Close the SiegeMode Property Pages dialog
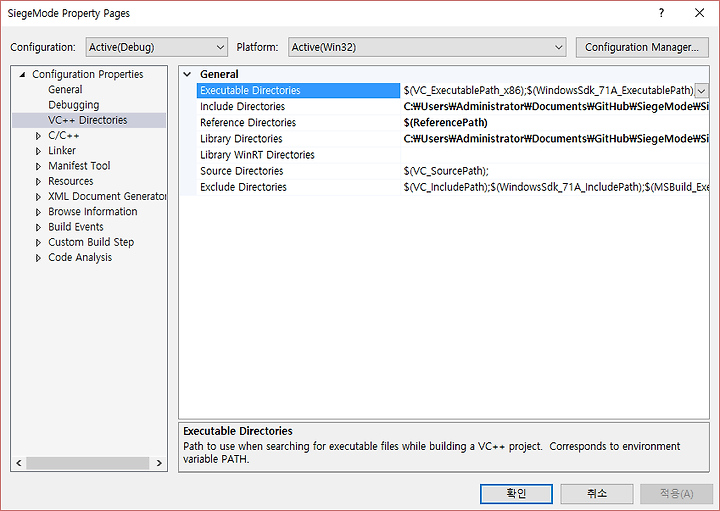720x511 pixels. 699,13
